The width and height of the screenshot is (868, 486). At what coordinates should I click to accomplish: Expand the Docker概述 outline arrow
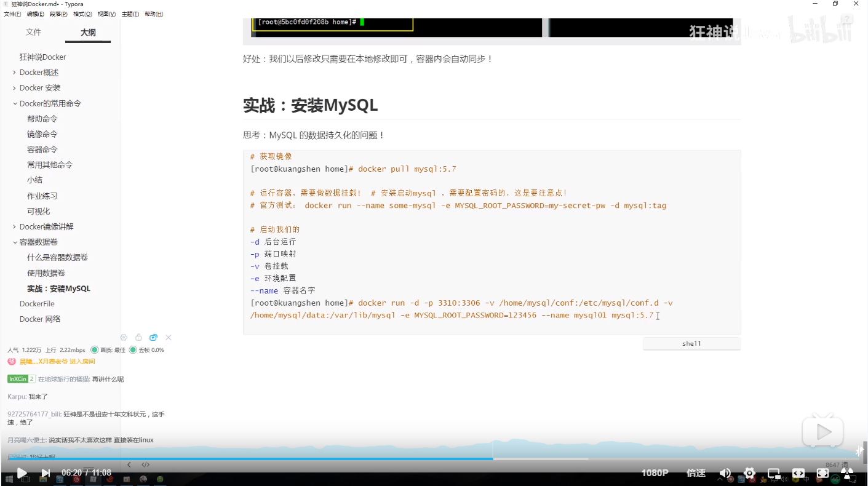[15, 73]
